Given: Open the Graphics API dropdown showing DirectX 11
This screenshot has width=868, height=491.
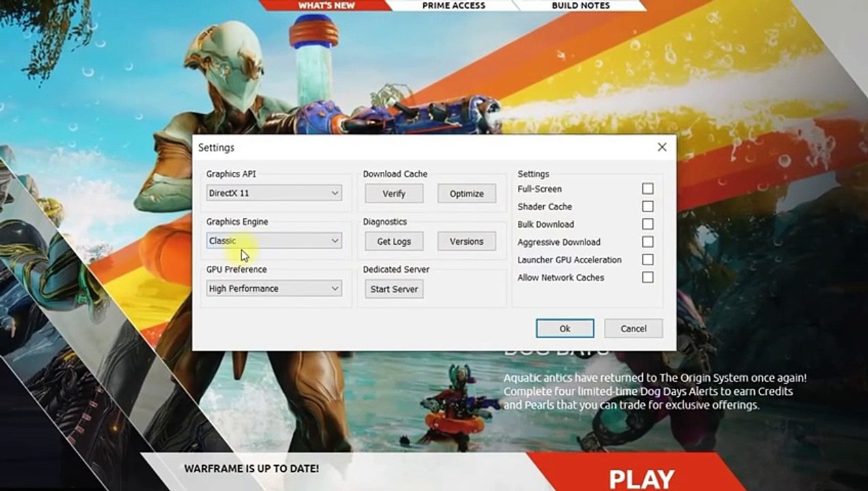Looking at the screenshot, I should click(x=274, y=193).
